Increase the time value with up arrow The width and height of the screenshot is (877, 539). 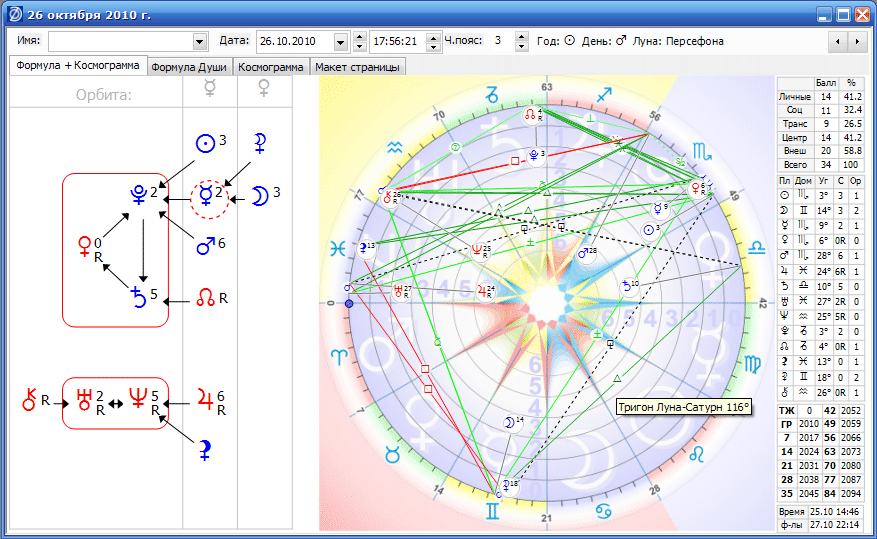coord(432,37)
